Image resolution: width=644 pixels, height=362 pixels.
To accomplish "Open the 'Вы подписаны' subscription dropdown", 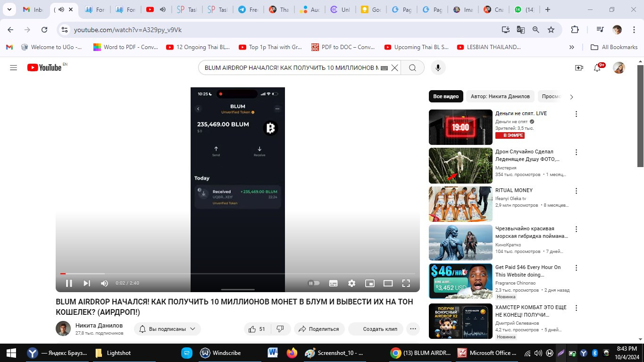I will (x=167, y=329).
